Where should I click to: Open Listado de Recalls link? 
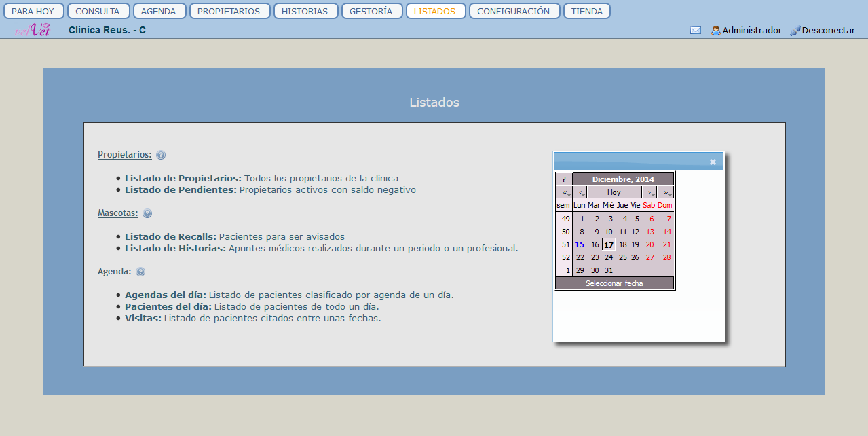(170, 237)
